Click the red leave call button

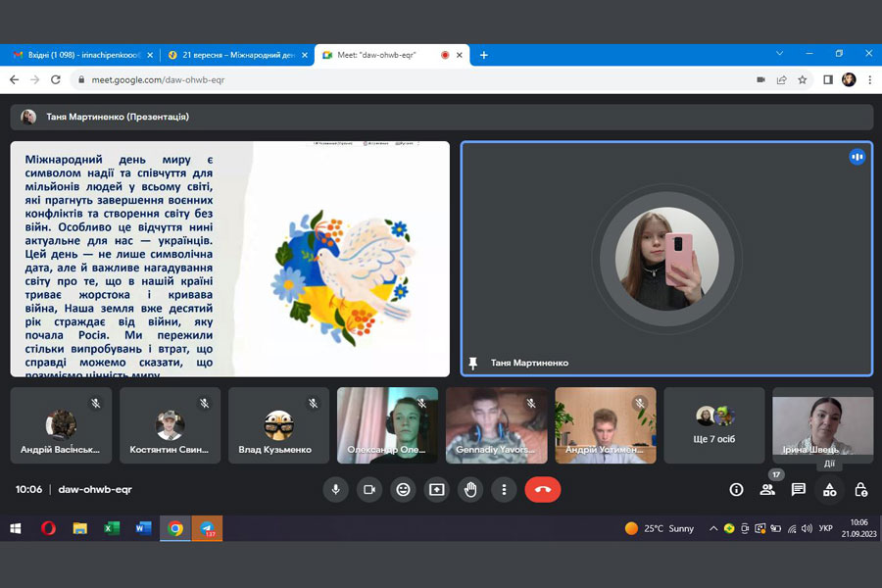[x=543, y=490]
